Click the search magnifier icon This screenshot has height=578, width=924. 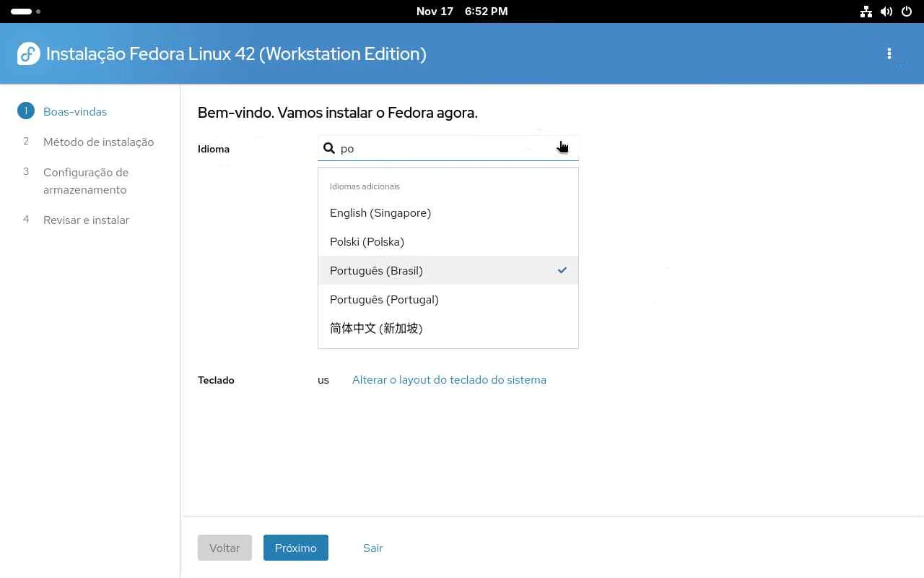(329, 148)
